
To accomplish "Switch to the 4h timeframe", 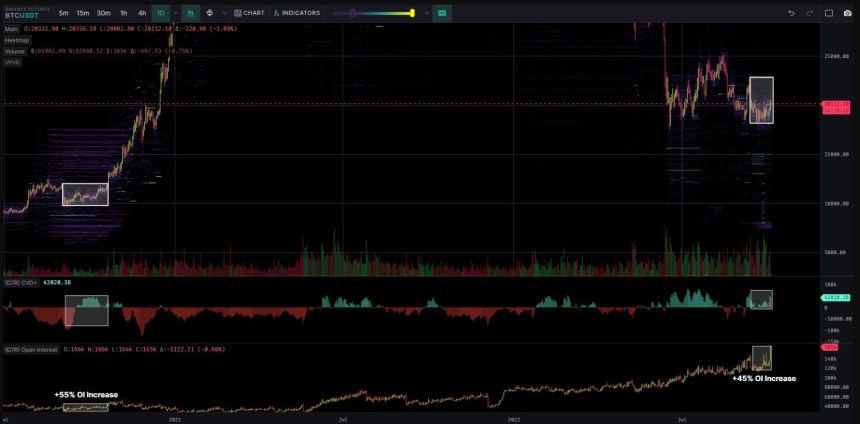I will [x=142, y=13].
